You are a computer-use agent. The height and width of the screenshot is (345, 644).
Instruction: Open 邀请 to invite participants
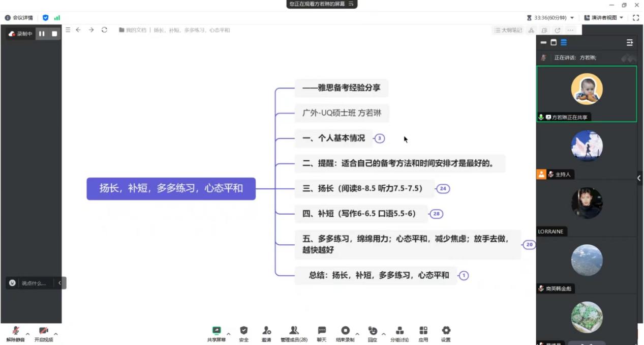point(266,333)
